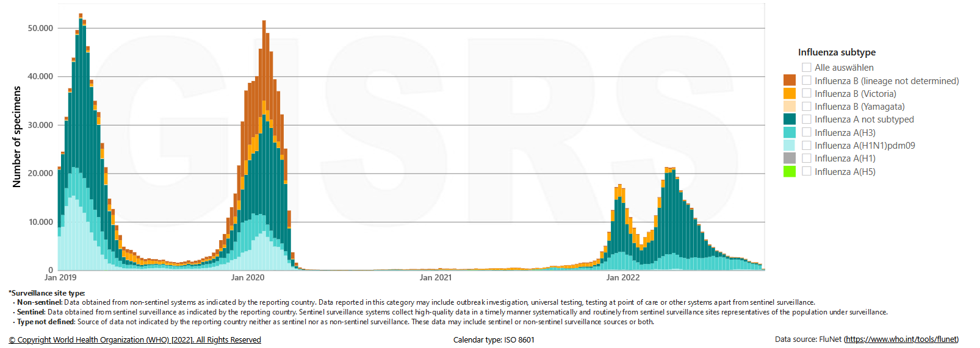Open the FluNet data source URL
The width and height of the screenshot is (980, 348).
(x=901, y=339)
